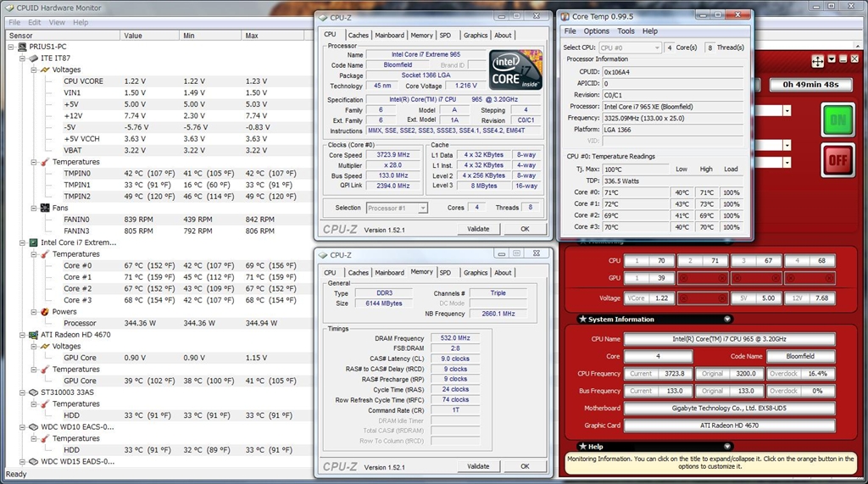Screen dimensions: 868x484
Task: Switch to the Mainboard tab in upper CPU-Z
Action: point(389,36)
